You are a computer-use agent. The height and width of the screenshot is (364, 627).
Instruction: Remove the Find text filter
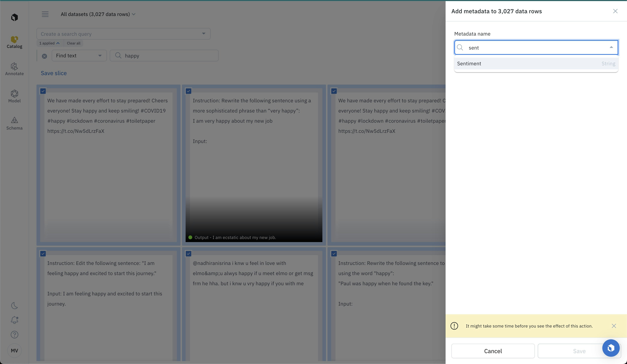(x=44, y=56)
